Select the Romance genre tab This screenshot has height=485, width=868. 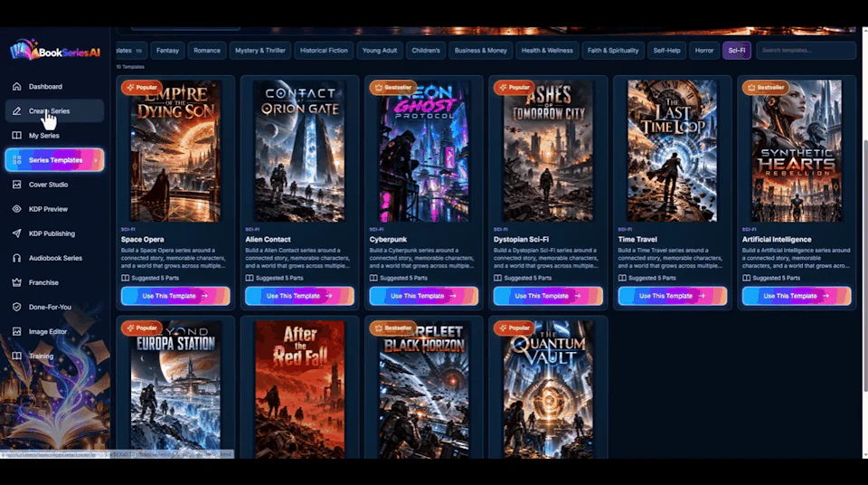click(207, 51)
